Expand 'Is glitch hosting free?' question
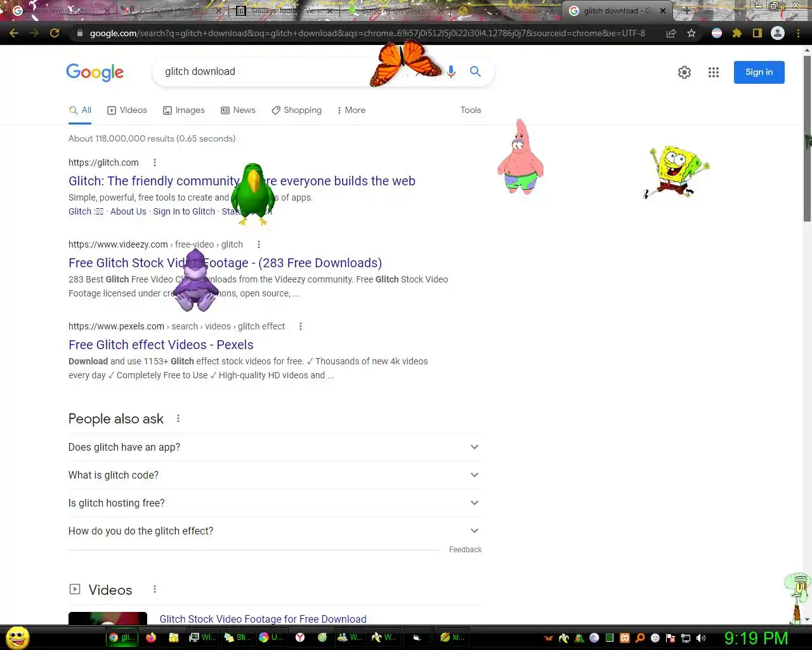Image resolution: width=812 pixels, height=650 pixels. click(x=275, y=503)
